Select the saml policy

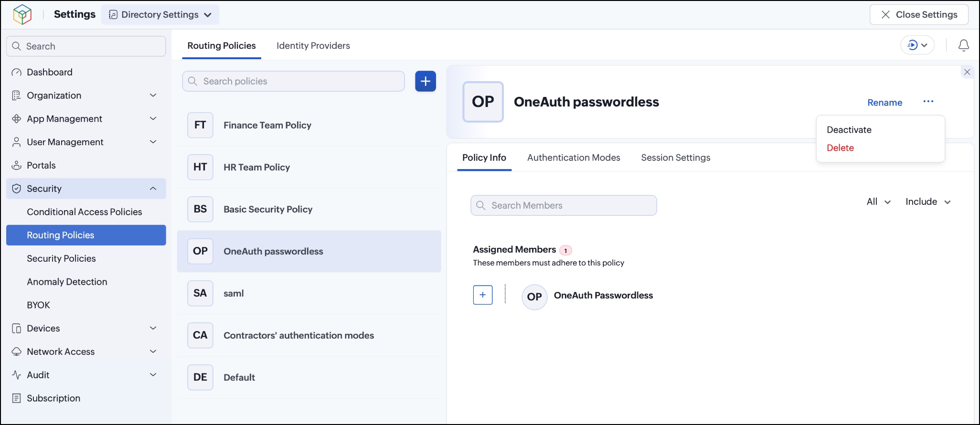tap(309, 293)
